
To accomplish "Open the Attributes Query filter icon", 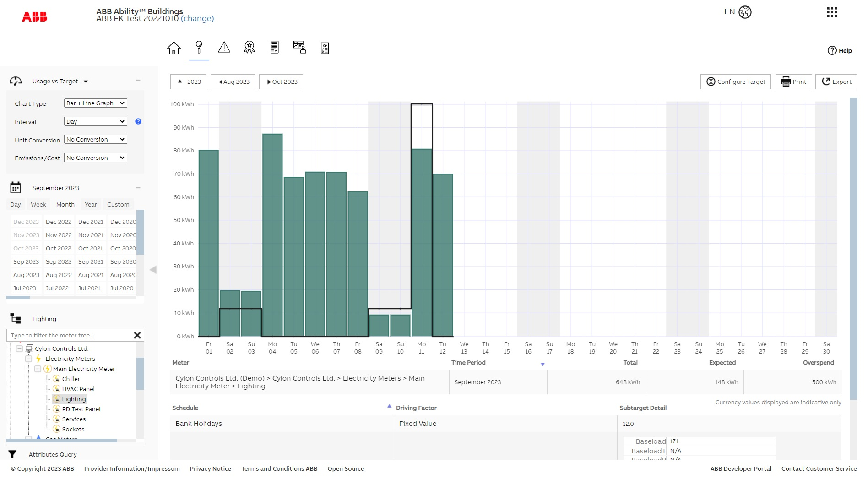I will point(12,454).
